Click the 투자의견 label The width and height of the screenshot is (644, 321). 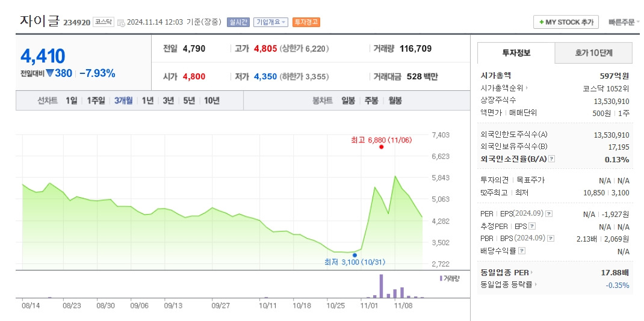(494, 180)
